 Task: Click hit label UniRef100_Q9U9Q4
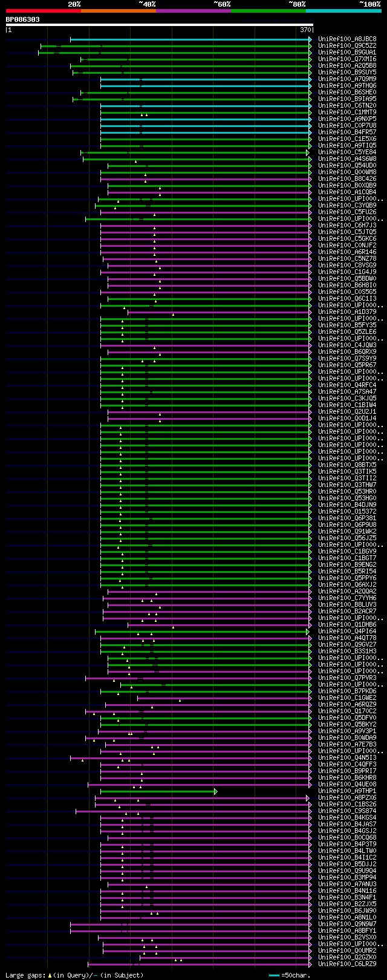click(x=347, y=871)
